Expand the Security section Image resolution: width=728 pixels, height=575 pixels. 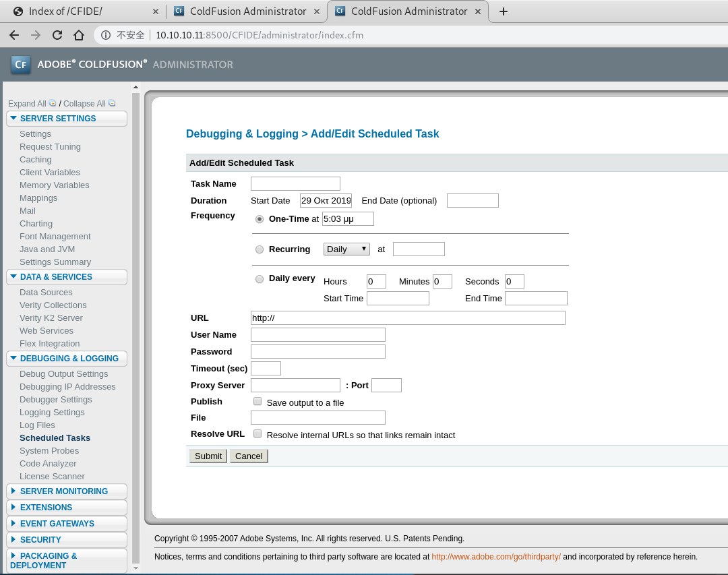click(40, 540)
